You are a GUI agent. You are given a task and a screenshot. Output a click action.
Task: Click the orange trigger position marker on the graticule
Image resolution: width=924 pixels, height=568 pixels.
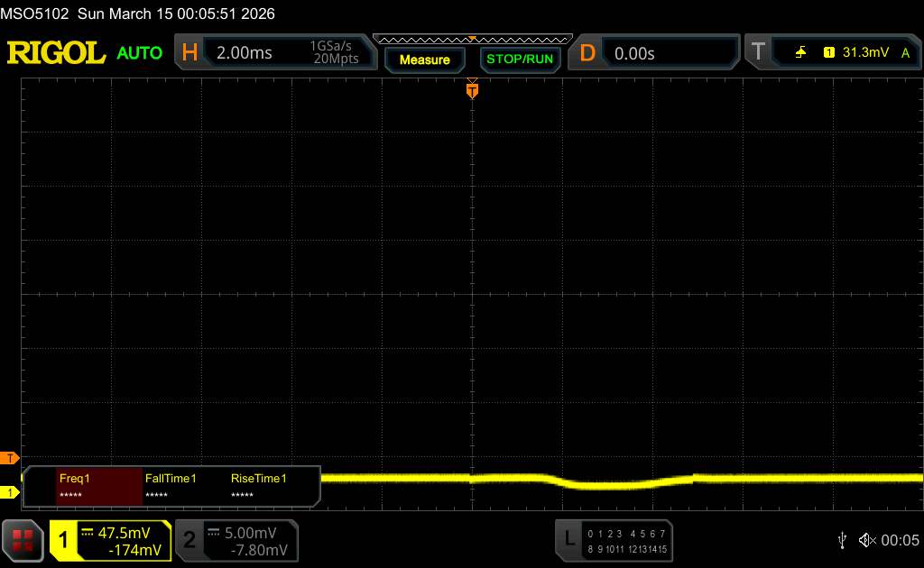coord(472,90)
